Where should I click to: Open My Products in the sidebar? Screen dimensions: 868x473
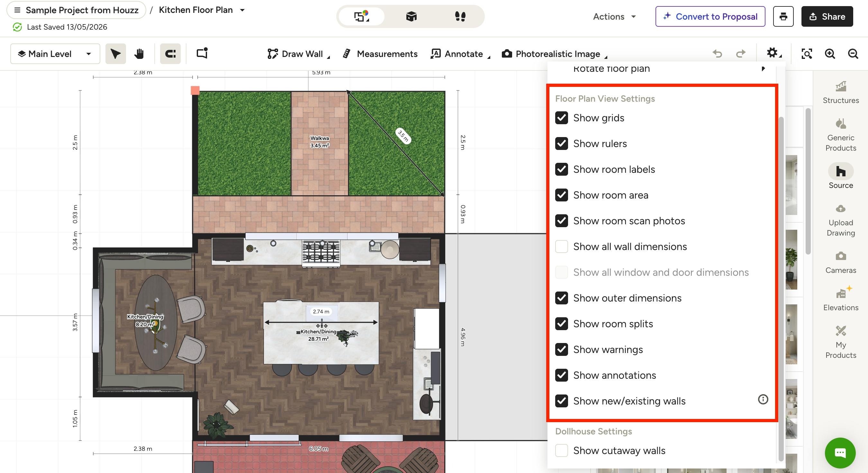[x=840, y=342]
